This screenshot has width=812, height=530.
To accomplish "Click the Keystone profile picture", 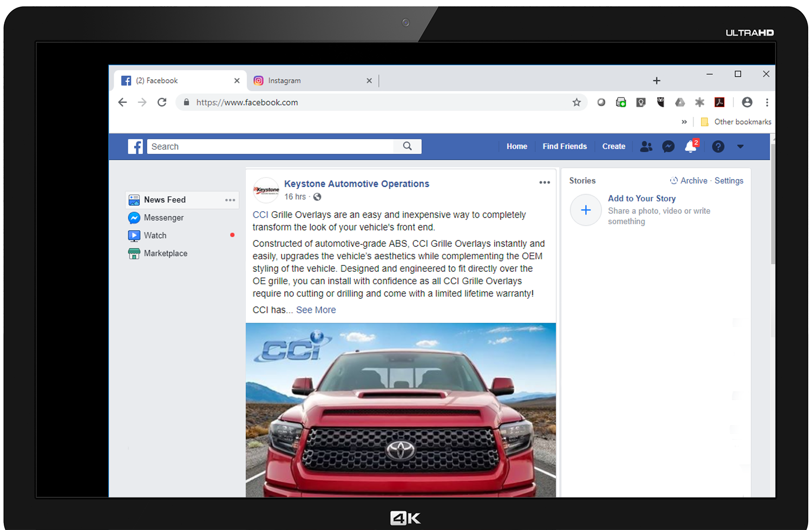I will point(266,190).
